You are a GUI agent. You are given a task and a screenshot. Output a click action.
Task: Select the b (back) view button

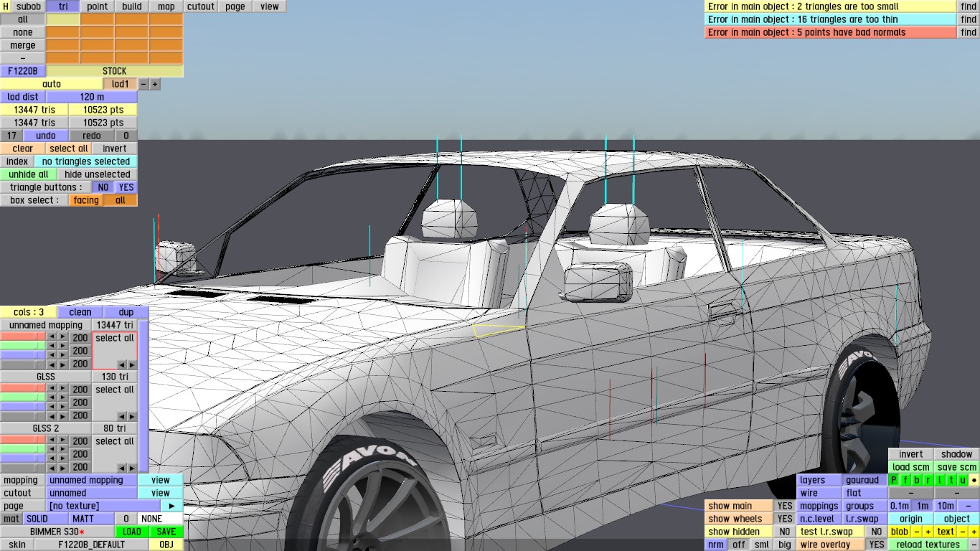click(917, 480)
